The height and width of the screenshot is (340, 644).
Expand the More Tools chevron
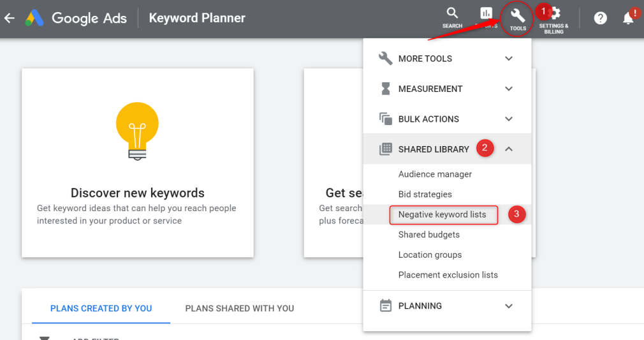pyautogui.click(x=508, y=59)
